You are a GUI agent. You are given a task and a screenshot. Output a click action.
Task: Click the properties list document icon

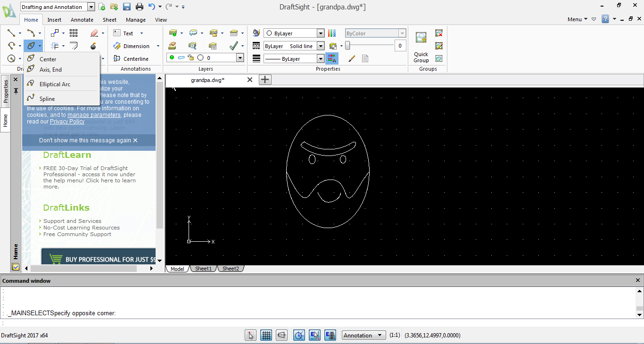365,58
